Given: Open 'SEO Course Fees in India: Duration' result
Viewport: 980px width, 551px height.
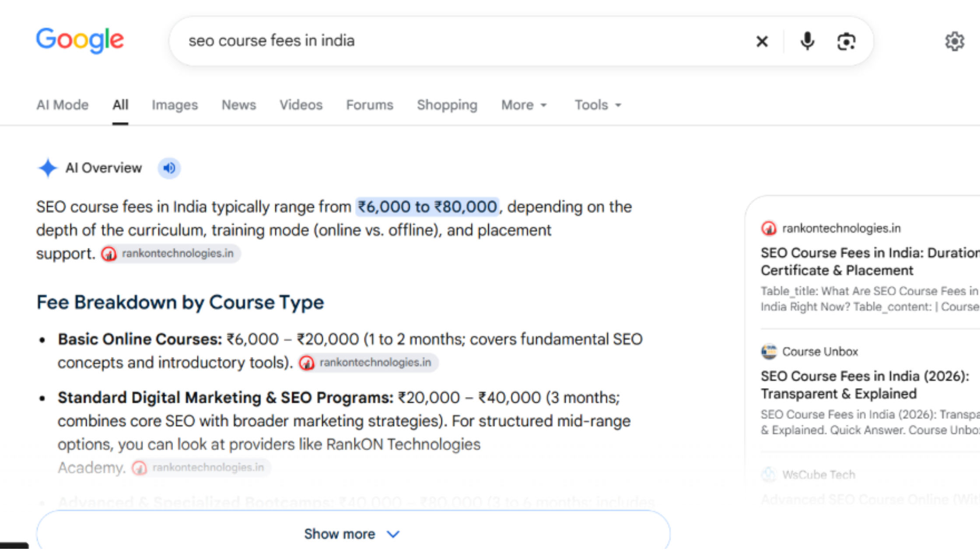Looking at the screenshot, I should click(x=870, y=262).
